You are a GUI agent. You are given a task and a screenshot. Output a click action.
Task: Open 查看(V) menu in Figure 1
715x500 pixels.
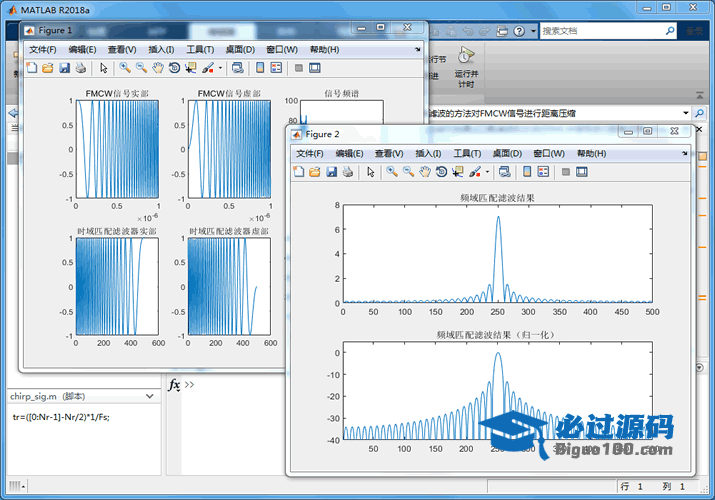(x=122, y=50)
